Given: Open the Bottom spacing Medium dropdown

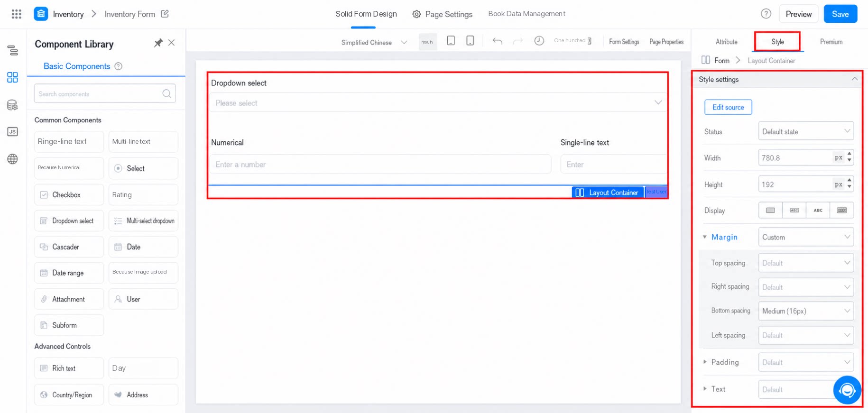Looking at the screenshot, I should [806, 311].
